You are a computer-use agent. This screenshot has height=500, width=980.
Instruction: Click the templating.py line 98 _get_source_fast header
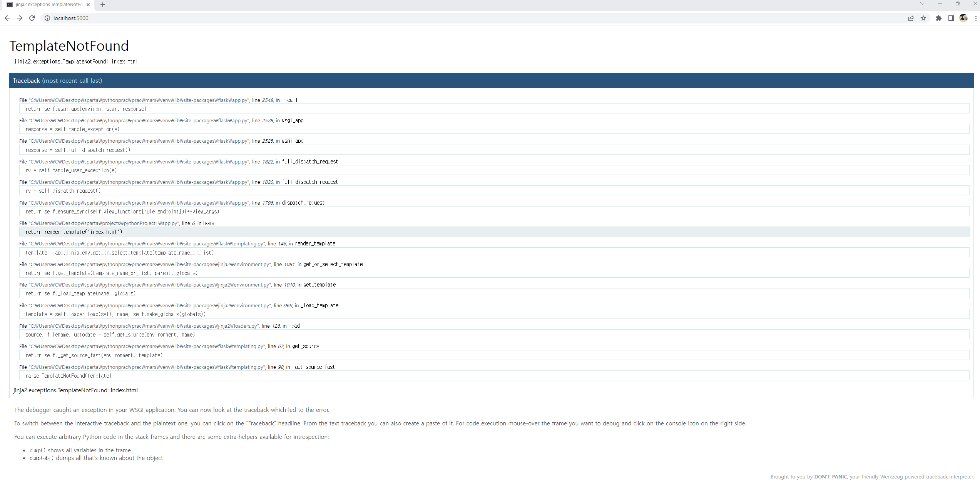[177, 367]
